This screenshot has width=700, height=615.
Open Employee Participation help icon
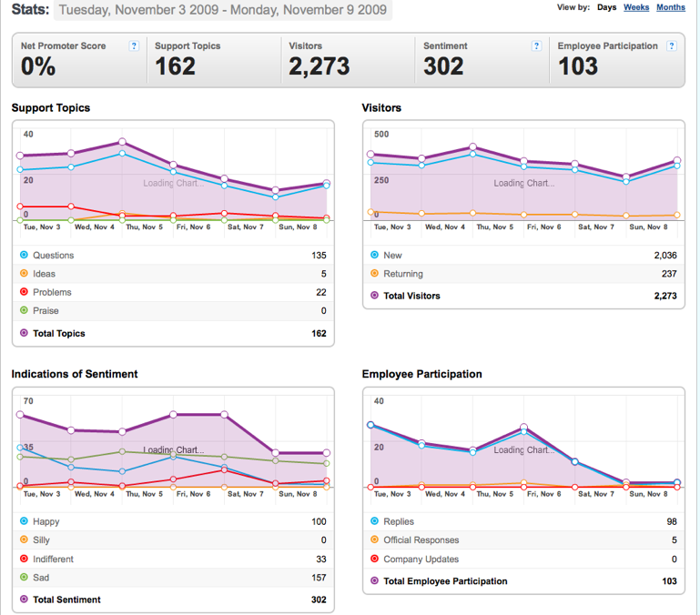click(671, 46)
